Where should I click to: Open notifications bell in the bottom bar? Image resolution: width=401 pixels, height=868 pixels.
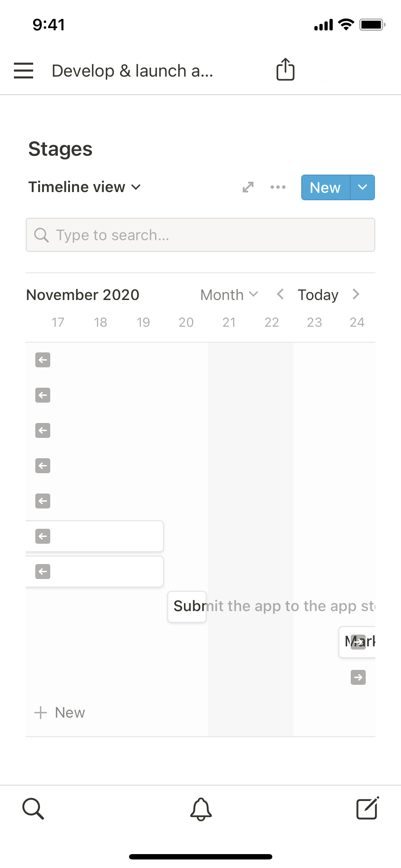(201, 809)
